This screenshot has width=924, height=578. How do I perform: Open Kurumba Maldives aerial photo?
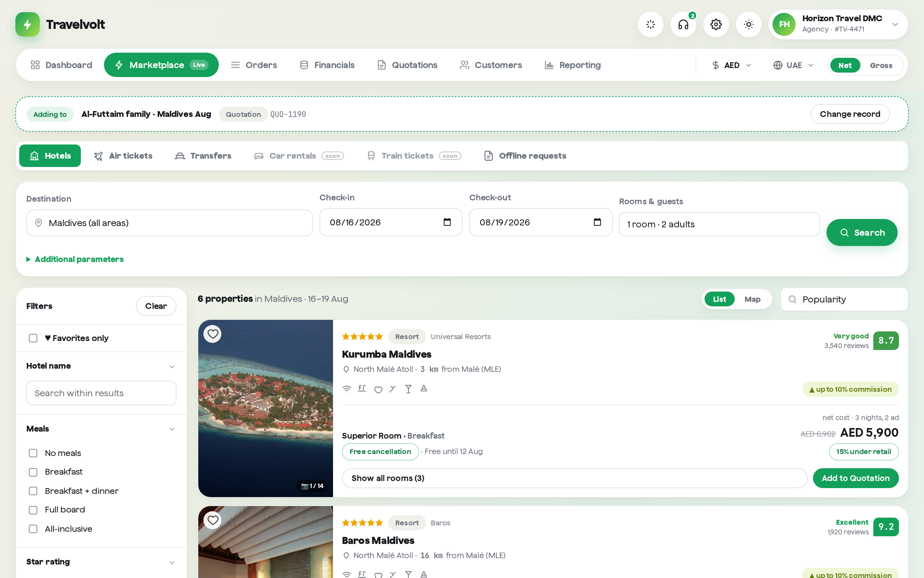tap(265, 408)
